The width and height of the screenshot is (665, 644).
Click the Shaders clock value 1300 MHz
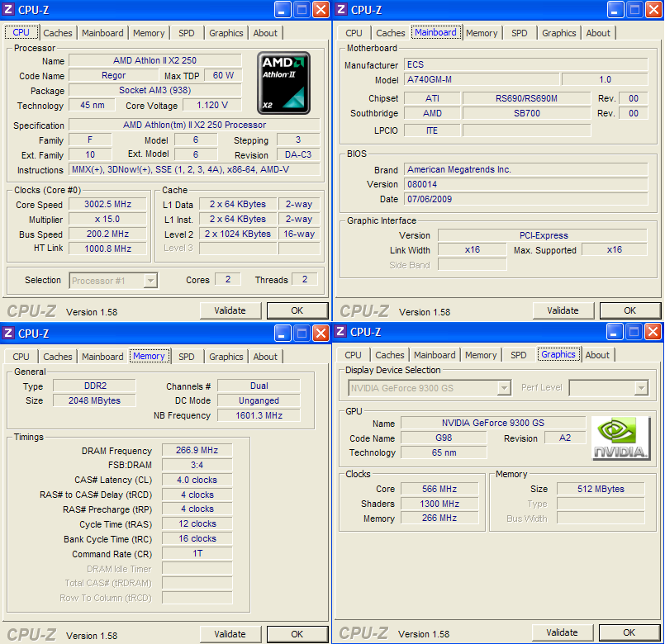439,504
